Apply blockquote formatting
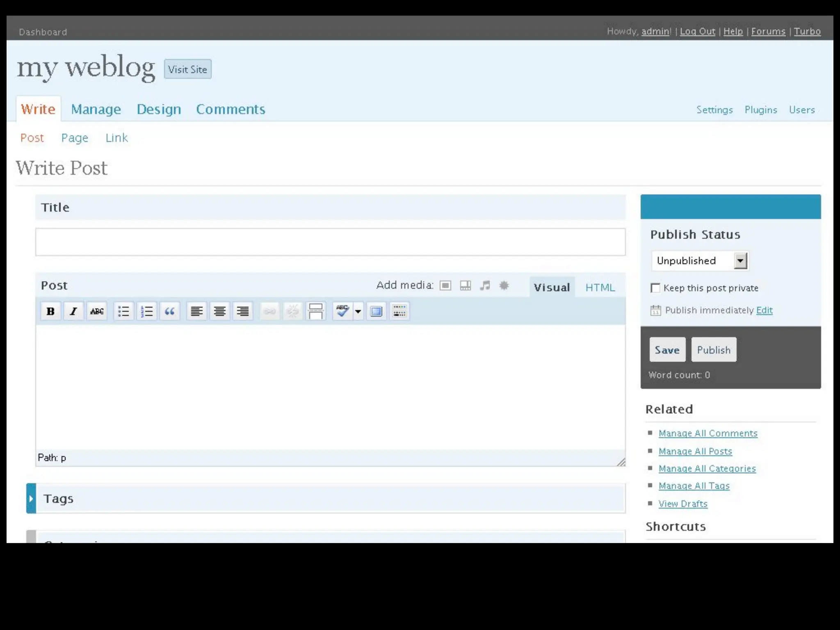 [170, 311]
